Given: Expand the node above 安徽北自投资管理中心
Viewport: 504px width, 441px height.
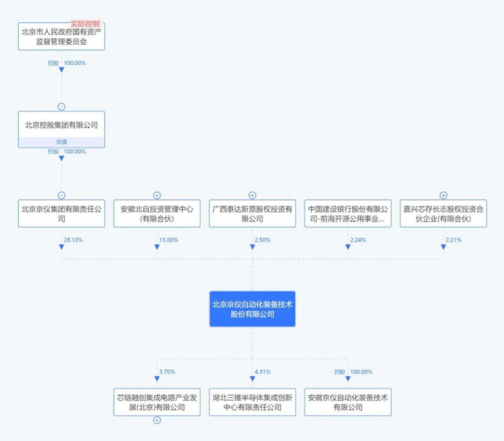Looking at the screenshot, I should pos(157,195).
